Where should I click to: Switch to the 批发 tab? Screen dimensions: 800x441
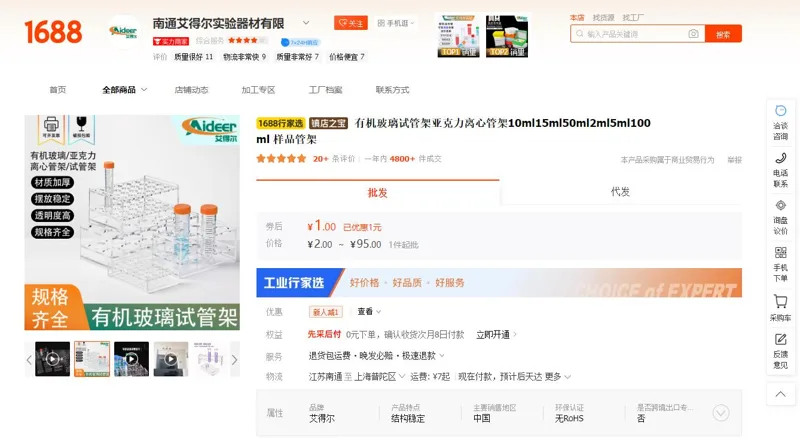[x=378, y=192]
